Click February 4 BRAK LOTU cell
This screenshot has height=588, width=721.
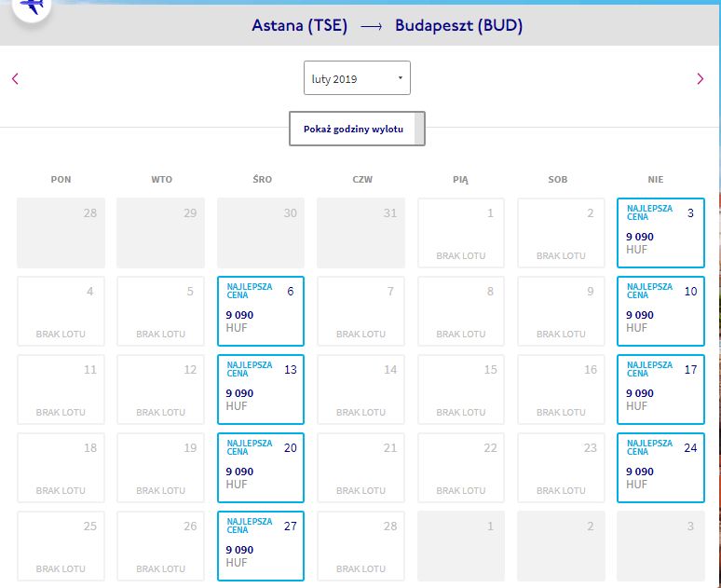click(x=61, y=311)
